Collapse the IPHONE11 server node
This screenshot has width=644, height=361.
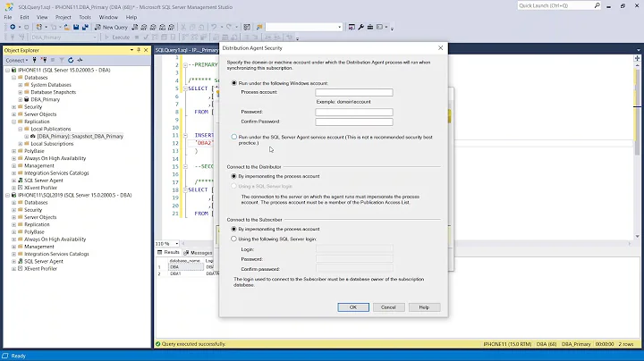(7, 71)
